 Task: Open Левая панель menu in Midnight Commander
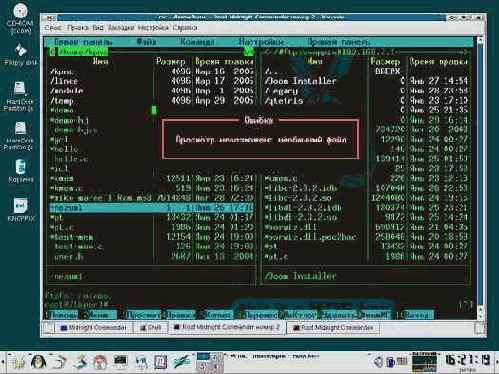tap(83, 42)
